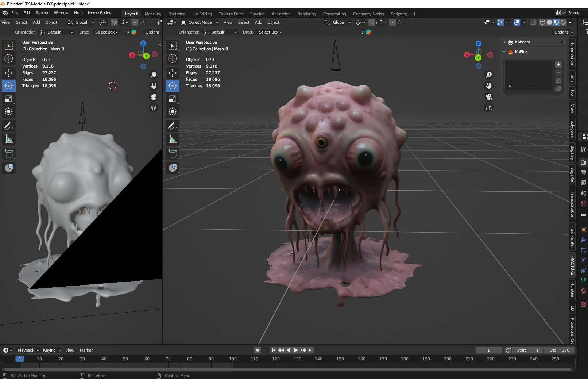
Task: Toggle snapping magnet in right viewport header
Action: click(372, 22)
